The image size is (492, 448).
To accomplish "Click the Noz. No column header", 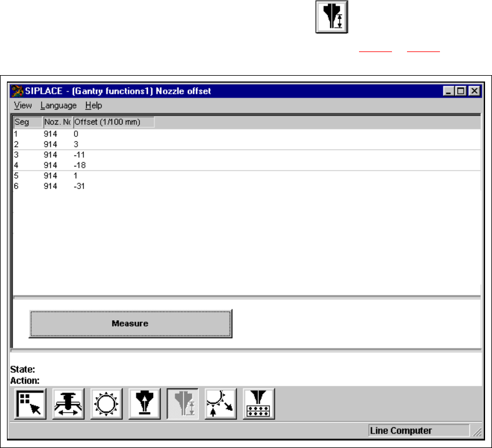I will [57, 122].
